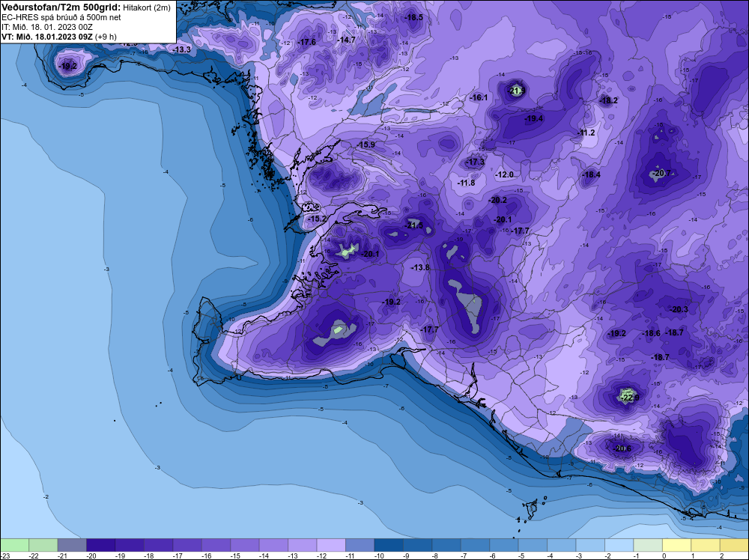749x560 pixels.
Task: Click the -13.8 temperature label
Action: [421, 267]
